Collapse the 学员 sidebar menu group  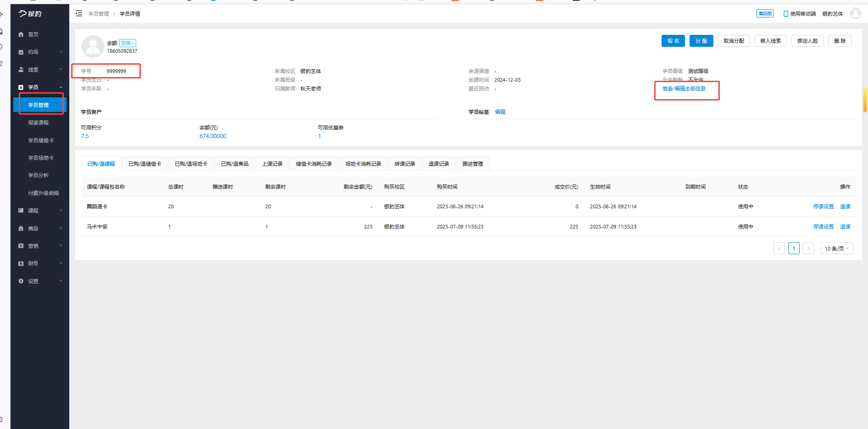tap(61, 87)
